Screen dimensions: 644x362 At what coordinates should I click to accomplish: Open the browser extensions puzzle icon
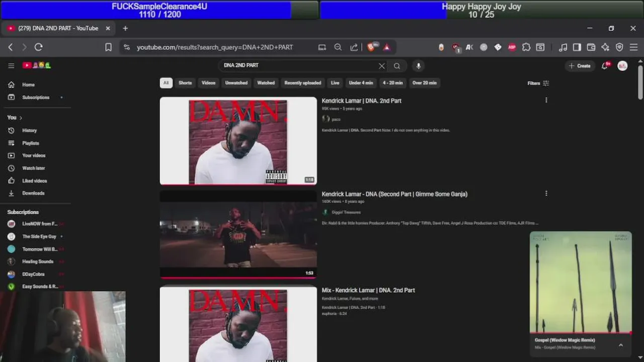click(x=526, y=47)
